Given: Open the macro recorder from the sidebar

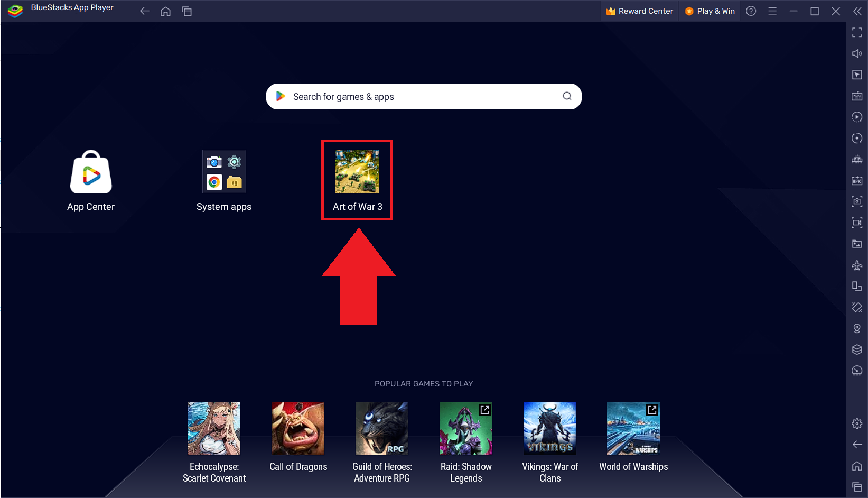Looking at the screenshot, I should coord(857,117).
